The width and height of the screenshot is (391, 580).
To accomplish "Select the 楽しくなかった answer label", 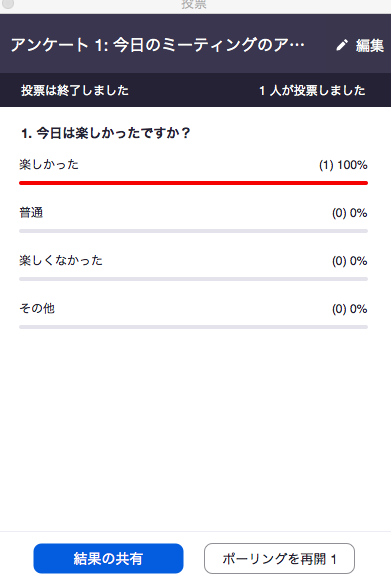I will [61, 260].
